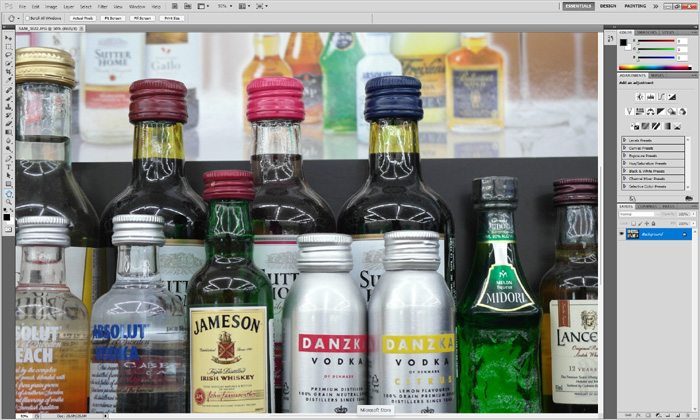Select the Crop tool
700x420 pixels.
(x=8, y=72)
